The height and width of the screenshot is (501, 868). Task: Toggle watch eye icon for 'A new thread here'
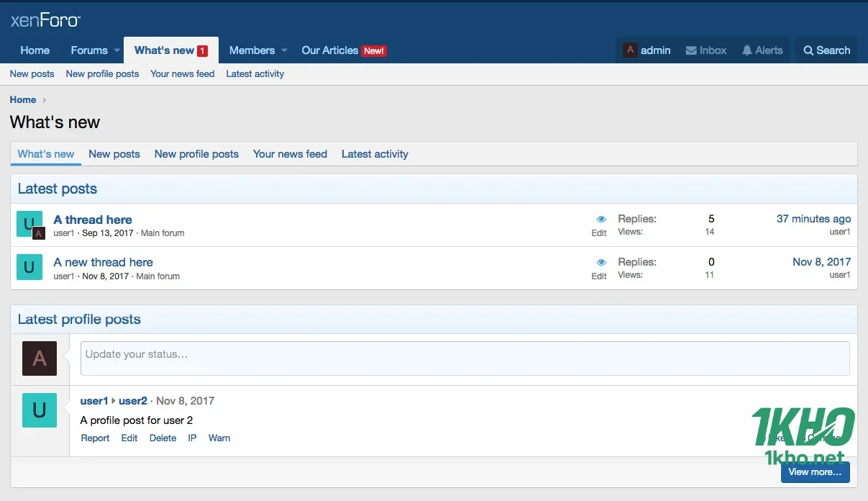pos(601,262)
